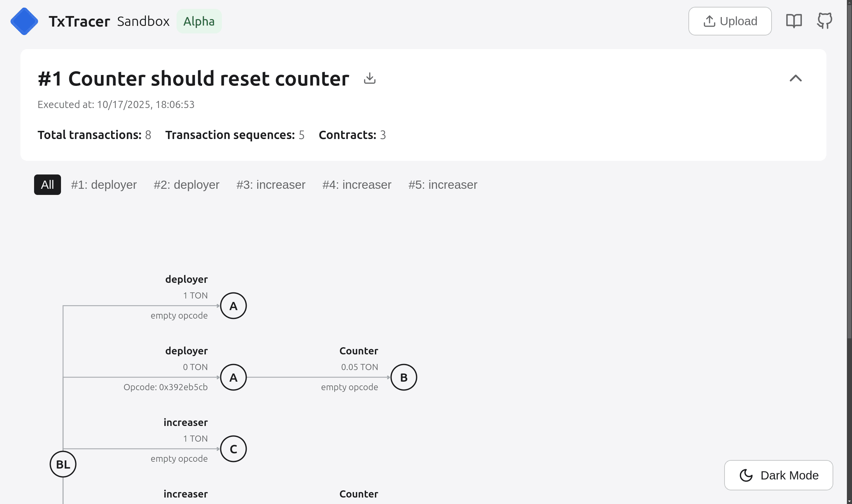Click the TxTracer blue diamond logo
This screenshot has height=504, width=852.
24,21
